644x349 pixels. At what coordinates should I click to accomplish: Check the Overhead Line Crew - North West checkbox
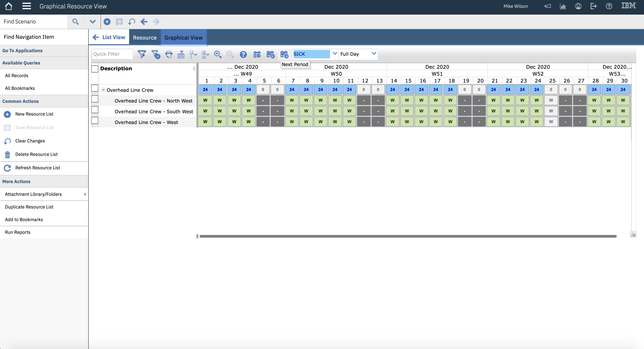(x=95, y=99)
